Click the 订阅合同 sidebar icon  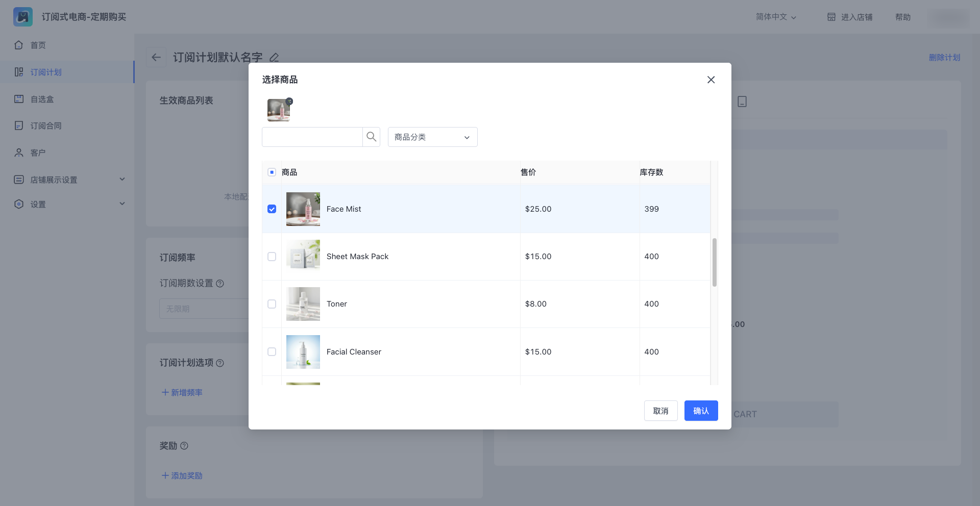(x=19, y=125)
